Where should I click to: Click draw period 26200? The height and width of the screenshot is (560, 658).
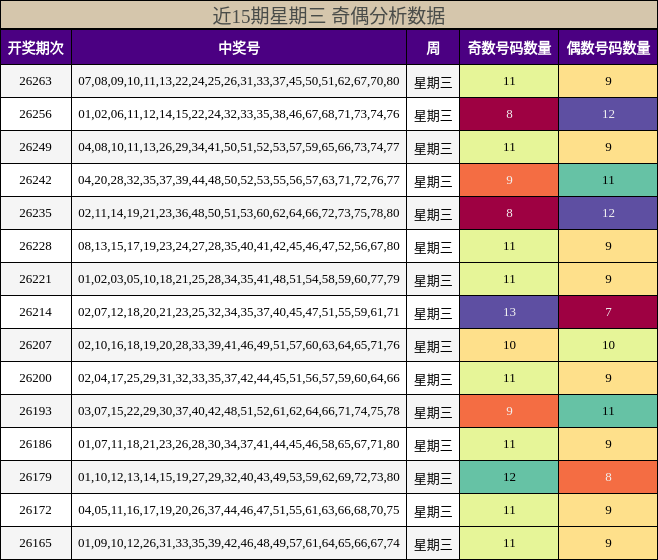click(36, 378)
